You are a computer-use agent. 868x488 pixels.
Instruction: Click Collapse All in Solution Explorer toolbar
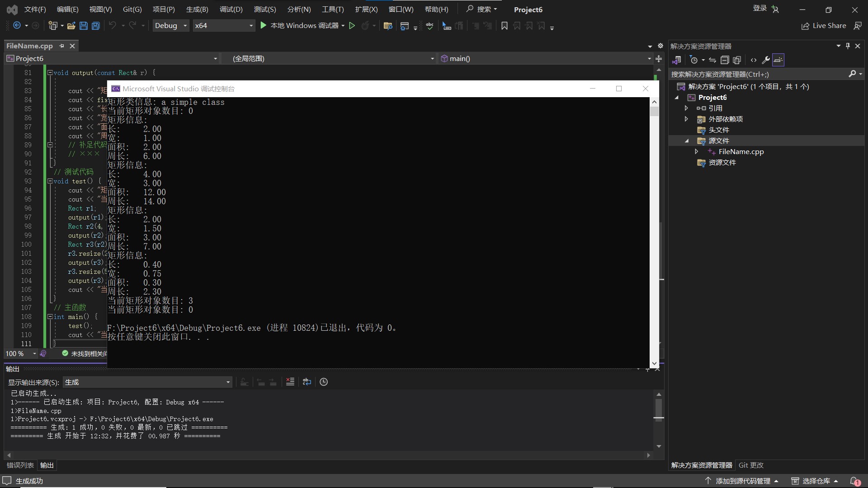[x=724, y=60]
